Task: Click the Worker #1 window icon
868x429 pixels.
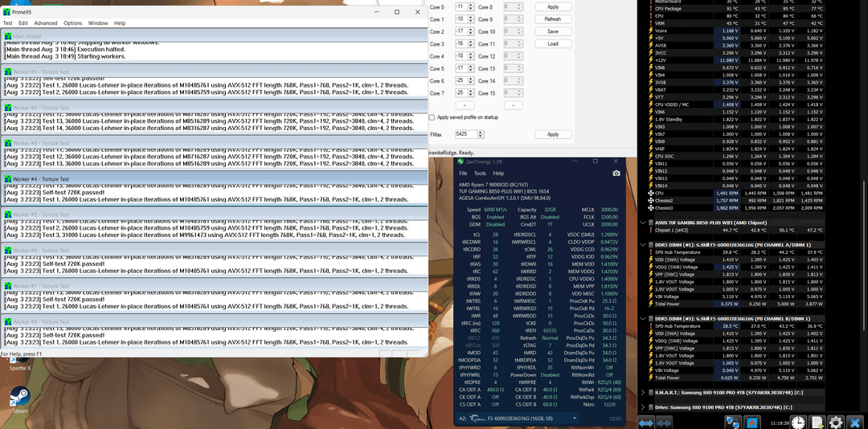Action: tap(8, 72)
